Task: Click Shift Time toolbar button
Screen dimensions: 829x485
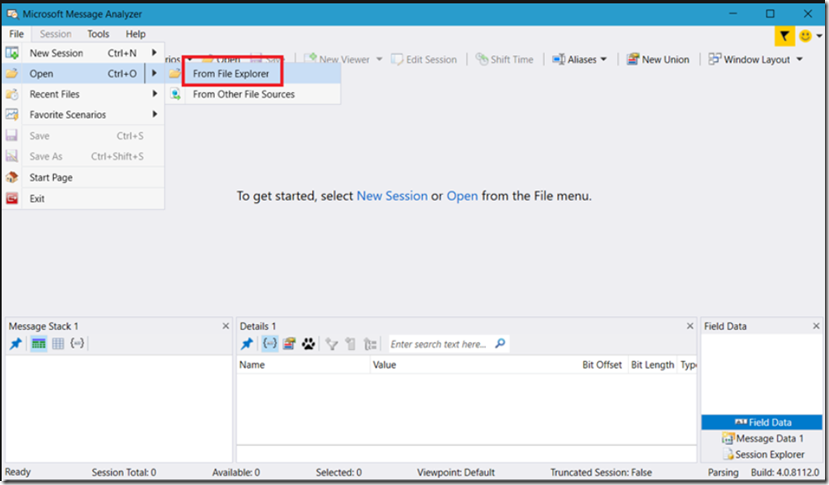Action: click(505, 60)
